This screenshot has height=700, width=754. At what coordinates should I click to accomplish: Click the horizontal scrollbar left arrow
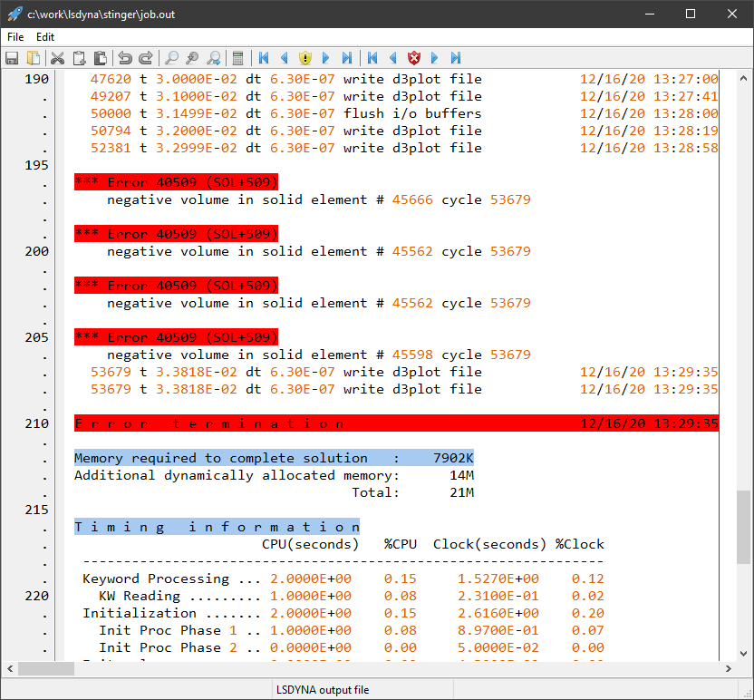[x=10, y=669]
